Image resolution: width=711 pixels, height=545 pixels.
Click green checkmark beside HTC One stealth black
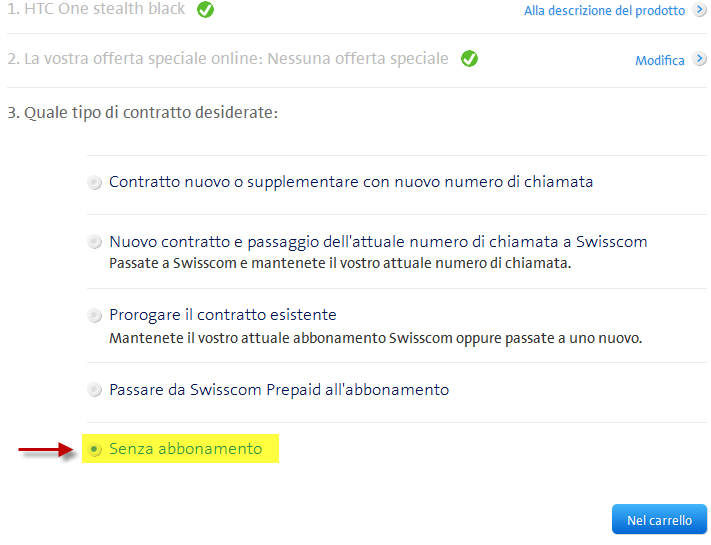click(205, 10)
